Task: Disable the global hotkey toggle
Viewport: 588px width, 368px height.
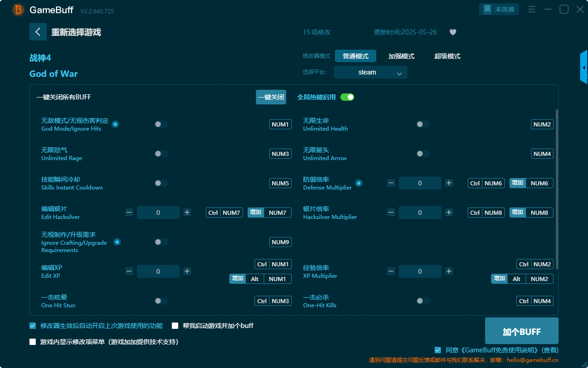Action: (347, 97)
